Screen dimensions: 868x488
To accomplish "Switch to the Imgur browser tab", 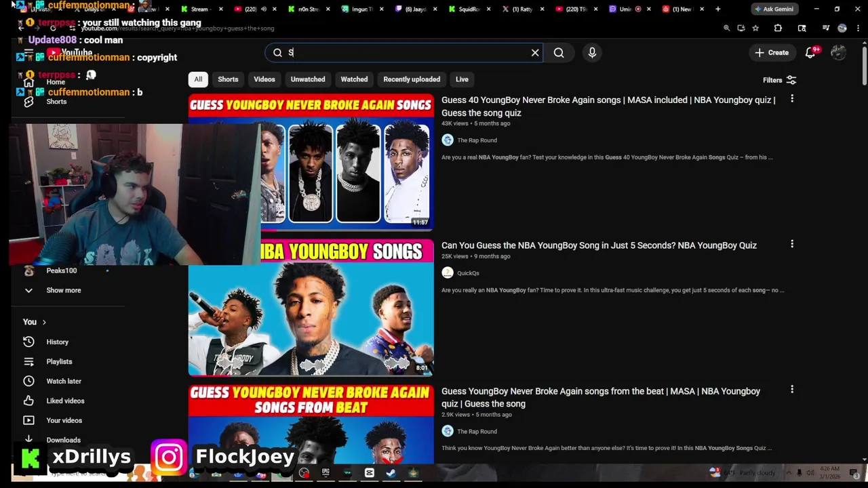I will (x=361, y=9).
